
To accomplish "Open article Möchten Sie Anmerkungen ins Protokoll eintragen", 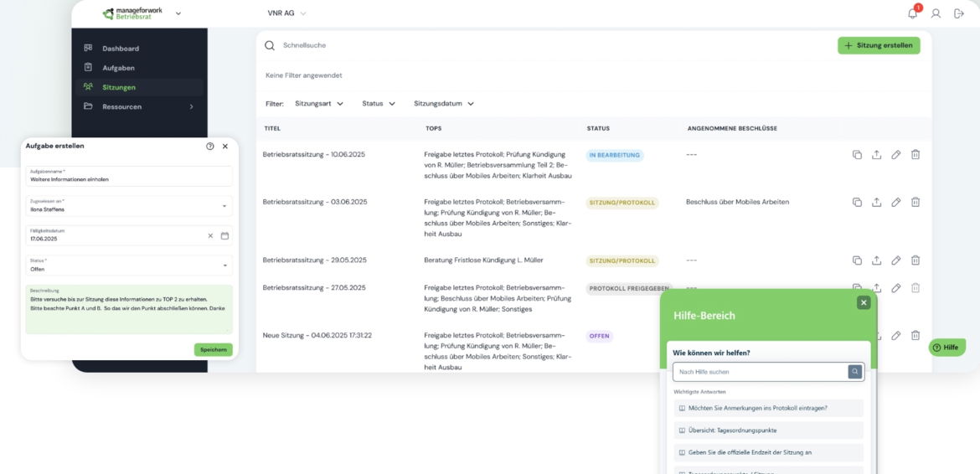I will (768, 409).
